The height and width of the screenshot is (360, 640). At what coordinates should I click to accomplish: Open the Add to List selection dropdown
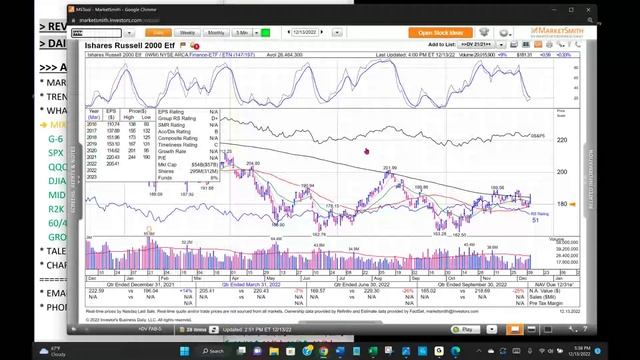coord(476,44)
